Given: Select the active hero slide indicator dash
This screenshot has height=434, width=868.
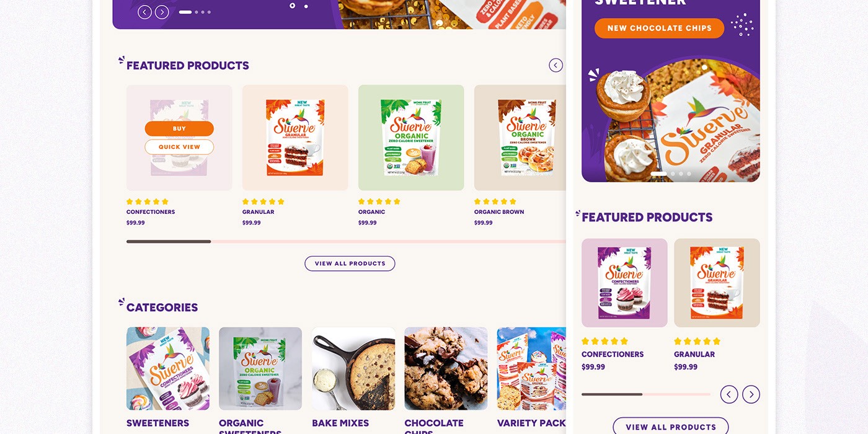Looking at the screenshot, I should (x=185, y=12).
